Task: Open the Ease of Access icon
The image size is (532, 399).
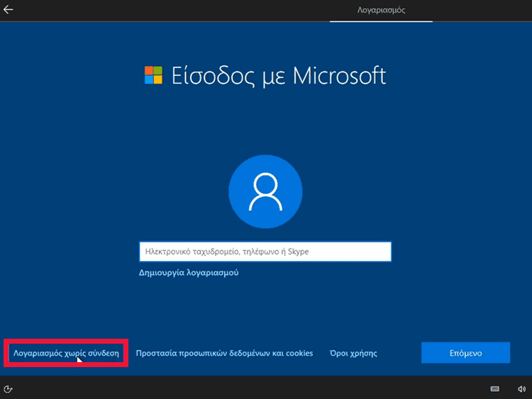Action: pyautogui.click(x=8, y=389)
